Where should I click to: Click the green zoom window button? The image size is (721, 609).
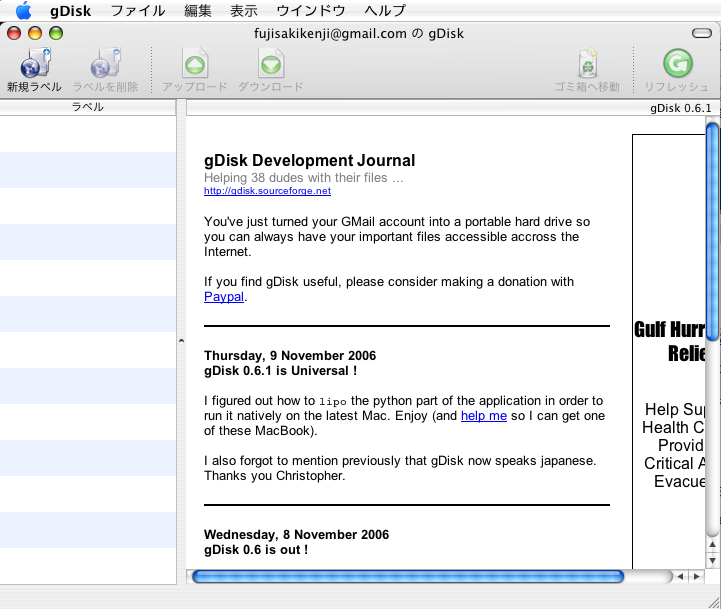click(56, 33)
